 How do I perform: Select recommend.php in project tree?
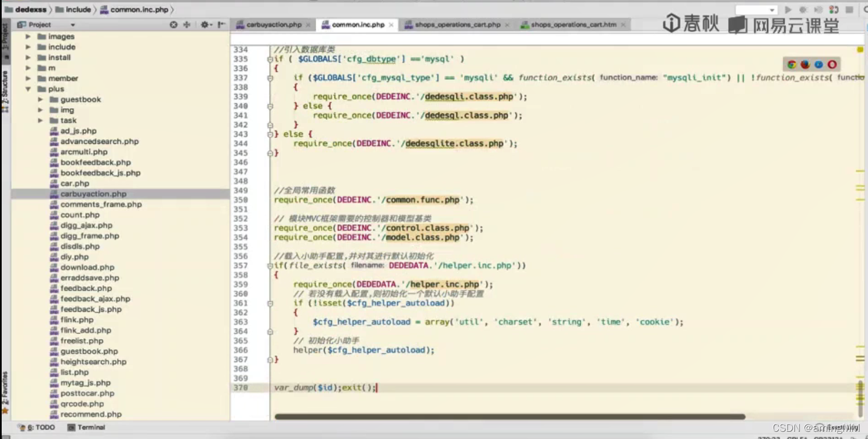coord(91,414)
